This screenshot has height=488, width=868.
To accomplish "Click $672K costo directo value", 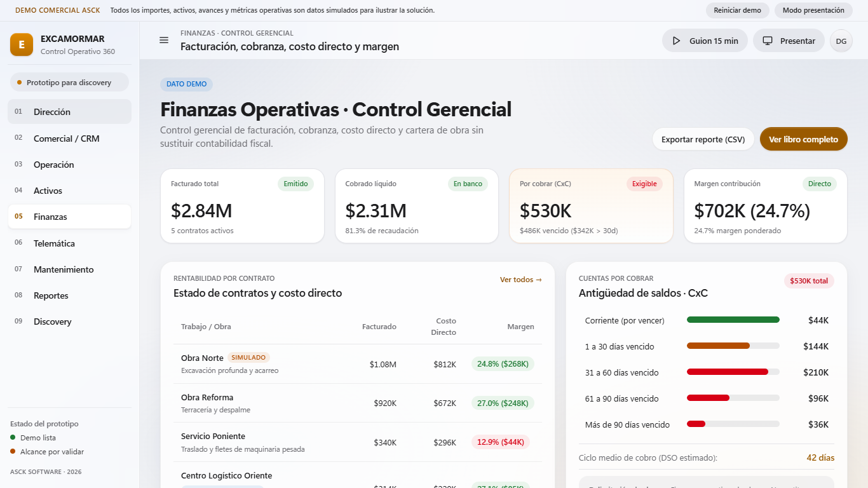I will point(445,403).
